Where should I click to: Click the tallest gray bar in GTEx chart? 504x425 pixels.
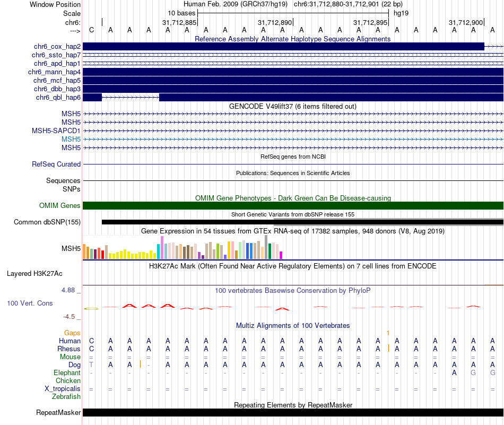click(x=266, y=247)
